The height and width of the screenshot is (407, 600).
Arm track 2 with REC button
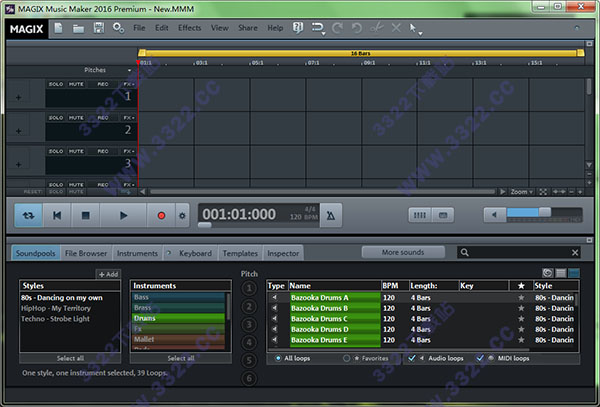[x=103, y=118]
